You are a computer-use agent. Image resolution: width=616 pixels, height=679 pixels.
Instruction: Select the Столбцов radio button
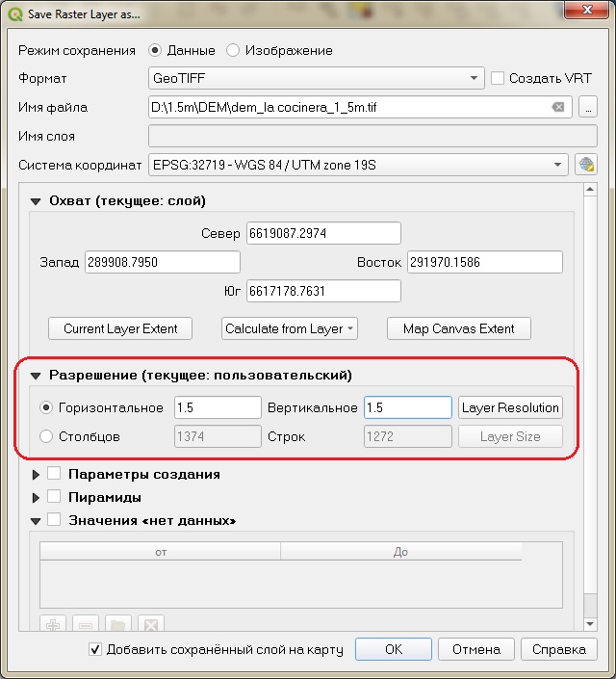click(46, 436)
